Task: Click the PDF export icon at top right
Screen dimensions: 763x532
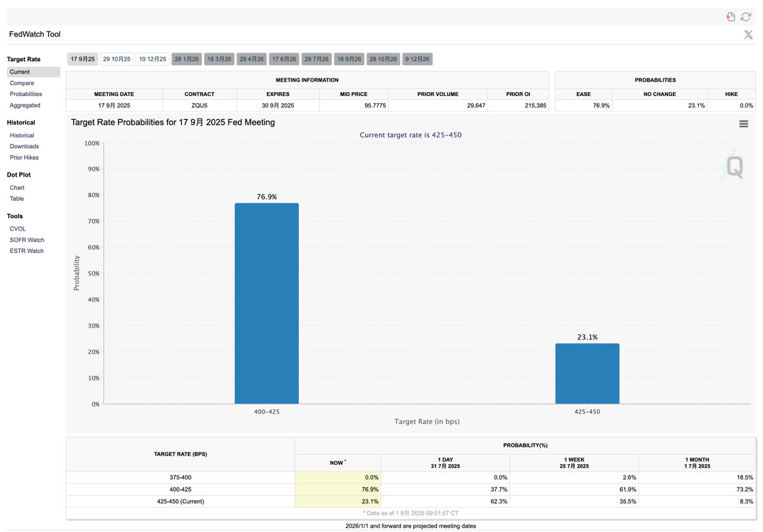Action: [731, 17]
